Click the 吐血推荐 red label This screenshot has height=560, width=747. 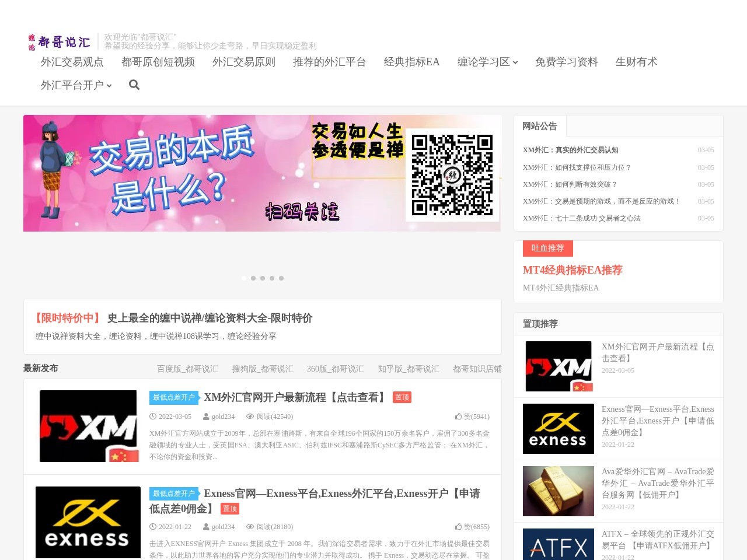pos(548,249)
